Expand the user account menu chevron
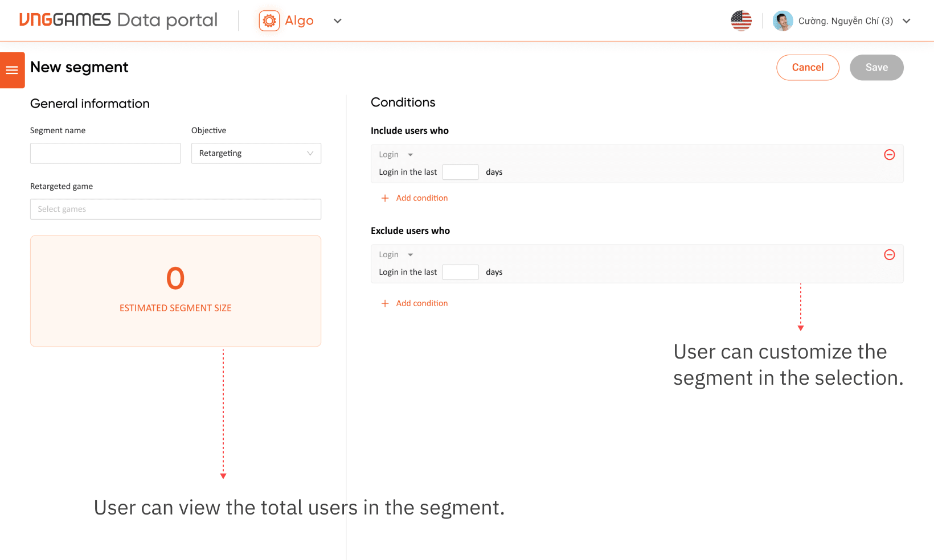Screen dimensions: 934x560 [x=906, y=21]
